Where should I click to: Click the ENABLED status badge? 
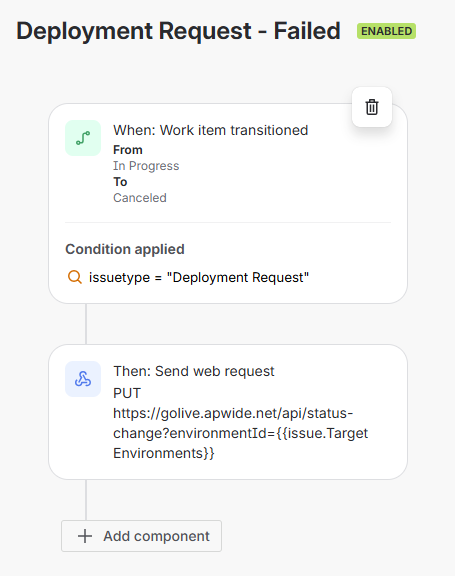[386, 31]
